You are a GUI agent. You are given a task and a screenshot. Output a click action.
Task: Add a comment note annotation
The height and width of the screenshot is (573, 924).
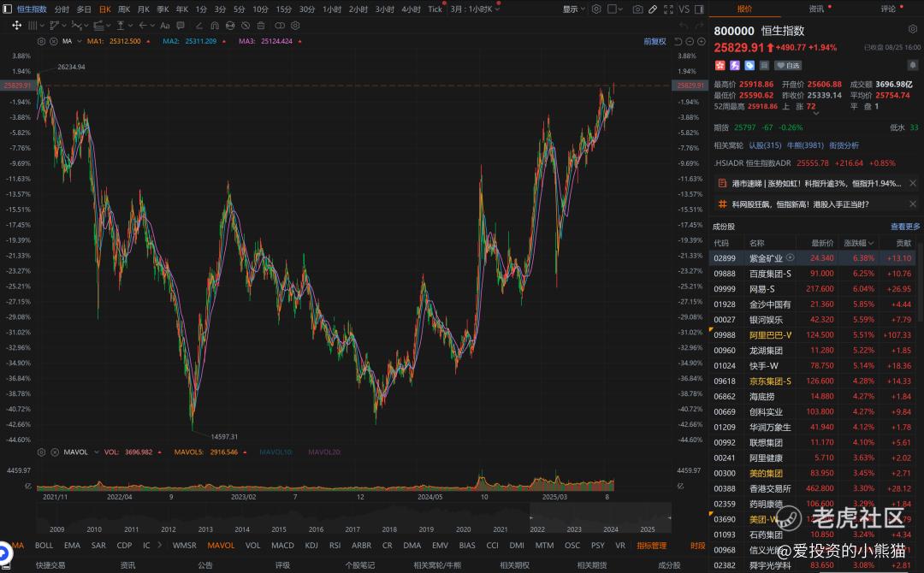pos(181,26)
